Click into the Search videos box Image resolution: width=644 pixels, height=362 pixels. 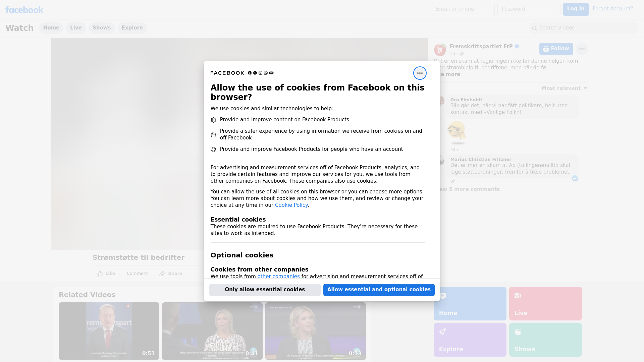coord(584,28)
